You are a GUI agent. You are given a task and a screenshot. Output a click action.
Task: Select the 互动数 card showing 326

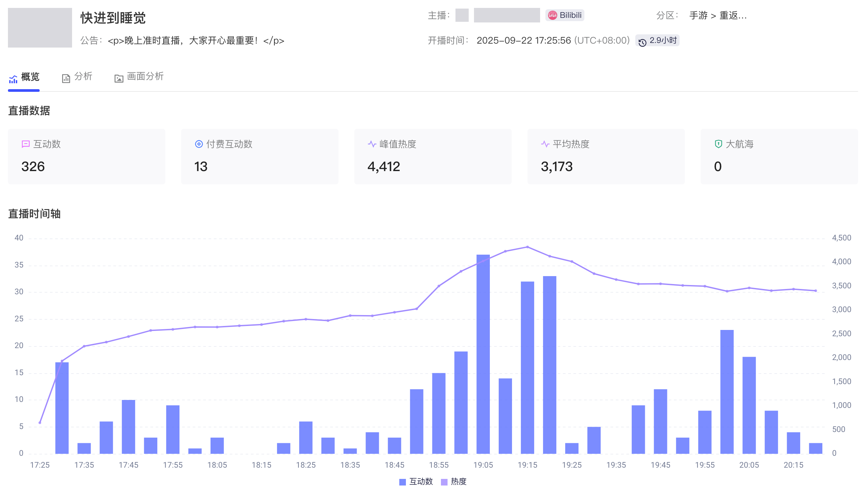(87, 157)
